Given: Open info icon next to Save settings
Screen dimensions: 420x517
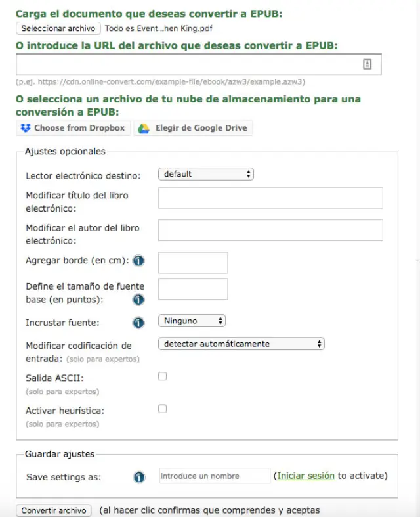Looking at the screenshot, I should pyautogui.click(x=138, y=477).
